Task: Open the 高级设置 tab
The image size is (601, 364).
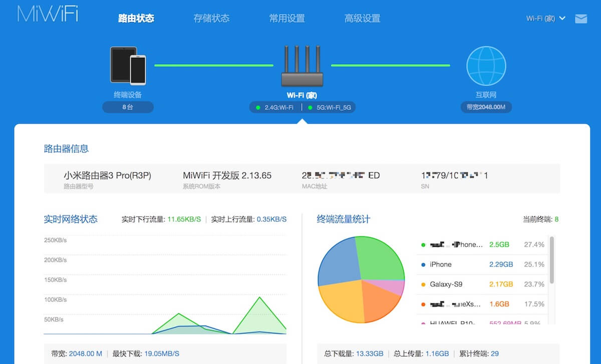Action: tap(362, 18)
